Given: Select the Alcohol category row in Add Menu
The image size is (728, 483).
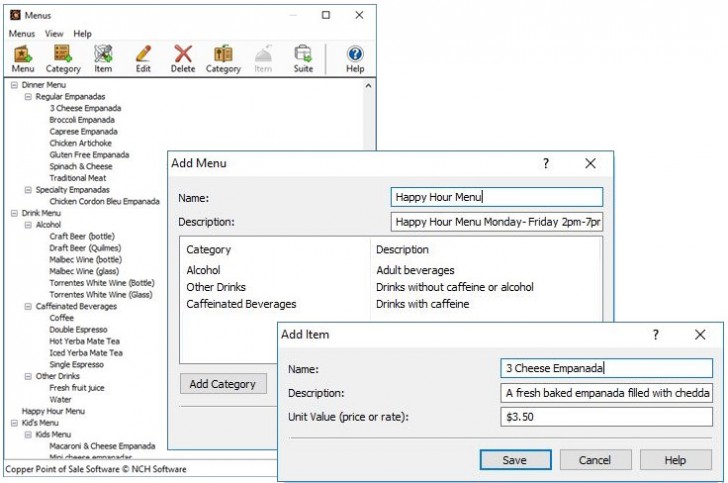Looking at the screenshot, I should point(391,270).
